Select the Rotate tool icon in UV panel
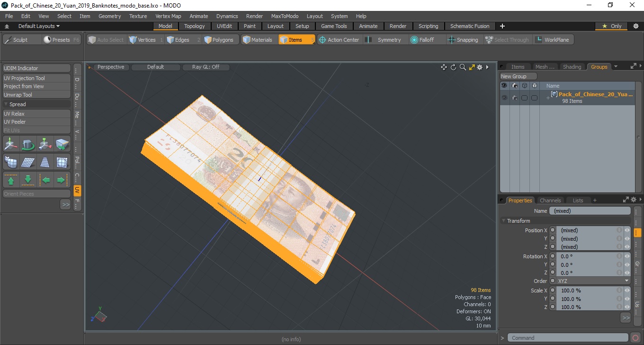The image size is (644, 345). point(28,144)
